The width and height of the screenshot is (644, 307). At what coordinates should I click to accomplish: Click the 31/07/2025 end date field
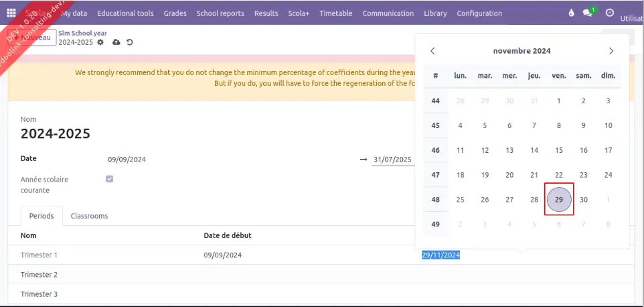coord(392,160)
